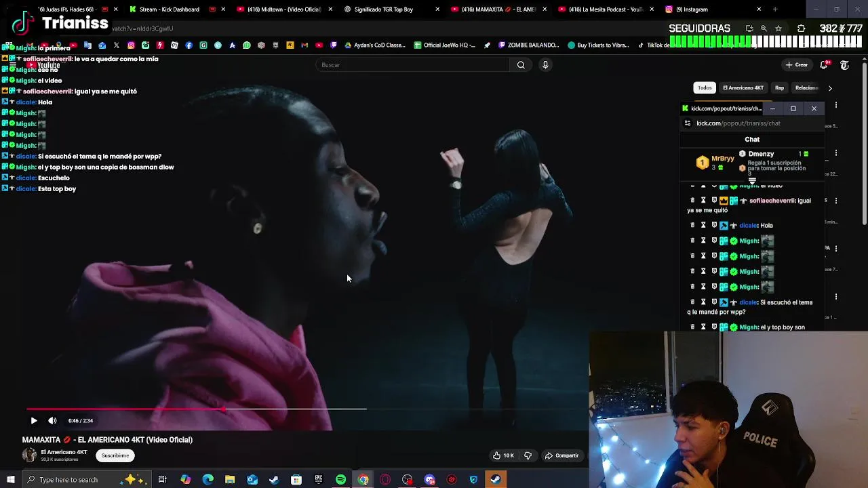The width and height of the screenshot is (868, 488).
Task: Like the video with 10 K thumbs-up
Action: [503, 455]
